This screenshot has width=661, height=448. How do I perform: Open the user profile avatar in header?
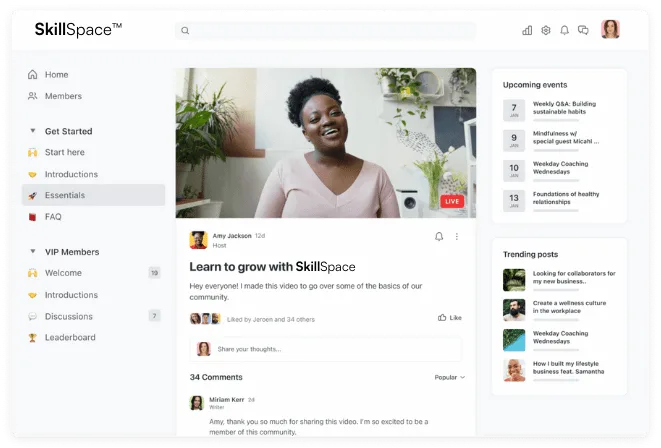[x=610, y=30]
